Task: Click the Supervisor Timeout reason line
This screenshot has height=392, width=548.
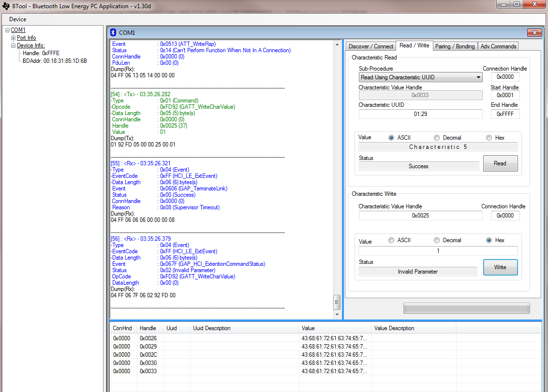Action: pos(166,207)
